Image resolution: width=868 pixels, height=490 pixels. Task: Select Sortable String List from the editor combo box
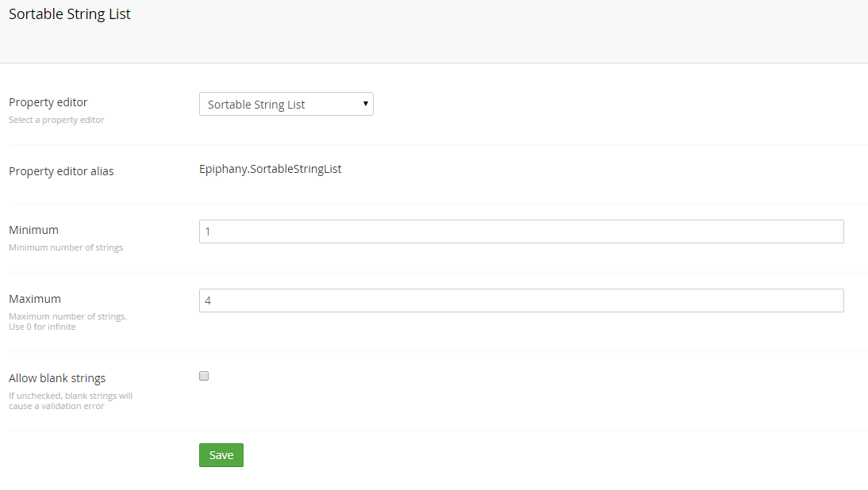coord(286,104)
